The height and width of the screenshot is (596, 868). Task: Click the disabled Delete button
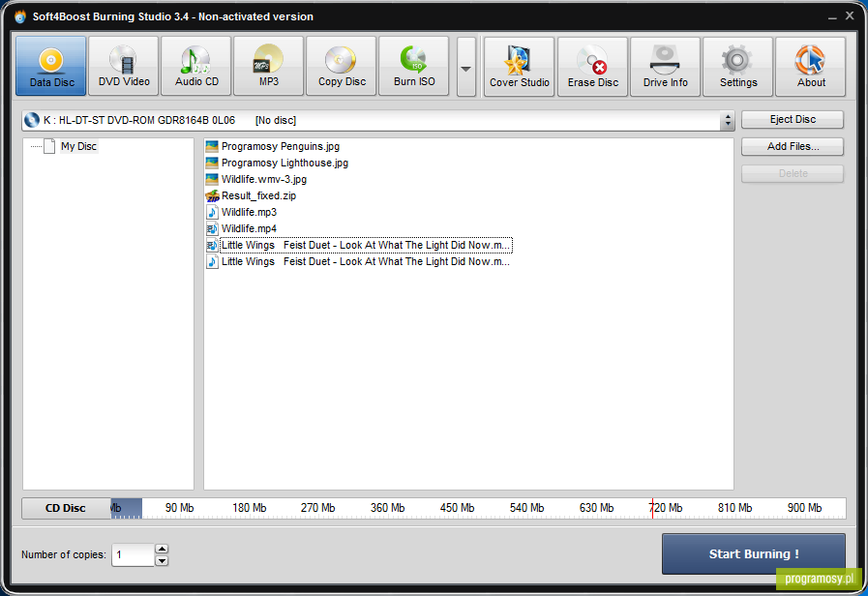tap(793, 174)
